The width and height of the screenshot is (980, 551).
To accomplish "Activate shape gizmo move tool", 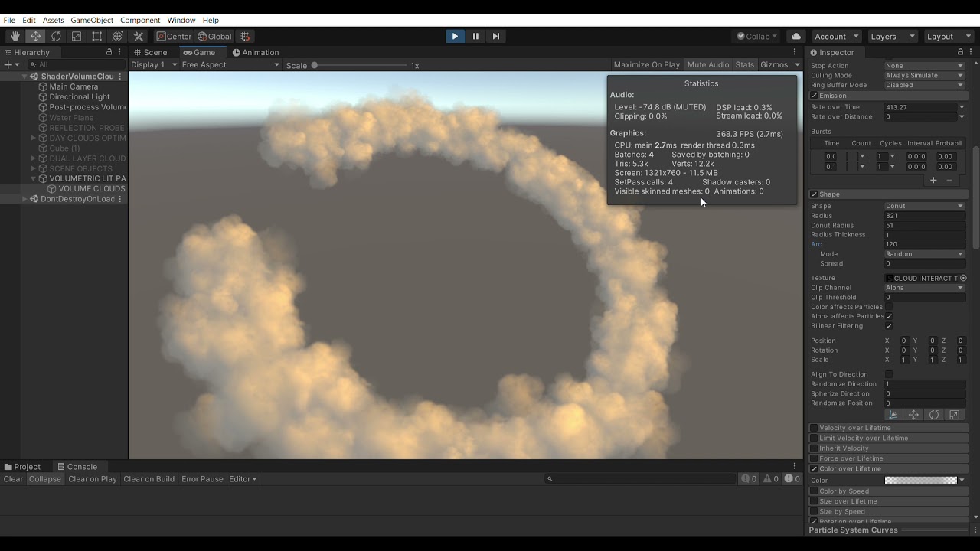I will (913, 415).
